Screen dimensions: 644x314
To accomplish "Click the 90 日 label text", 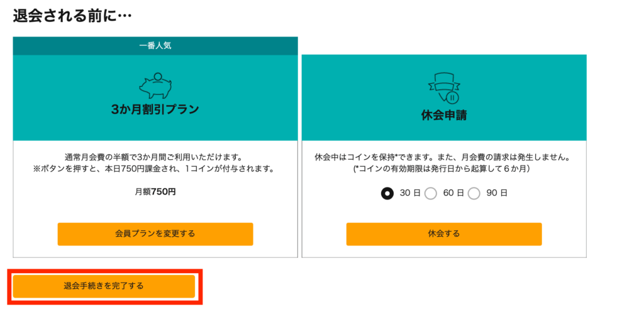I will coord(497,193).
